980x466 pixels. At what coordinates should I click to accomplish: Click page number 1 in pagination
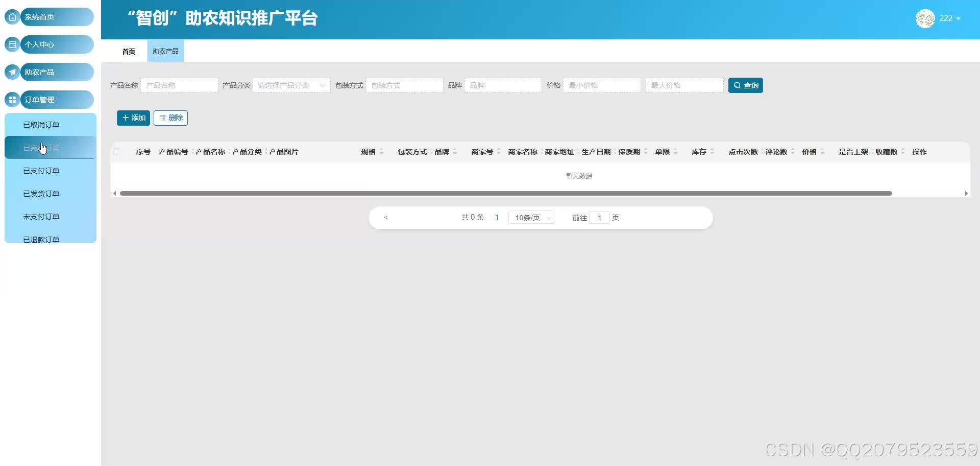[x=497, y=218]
